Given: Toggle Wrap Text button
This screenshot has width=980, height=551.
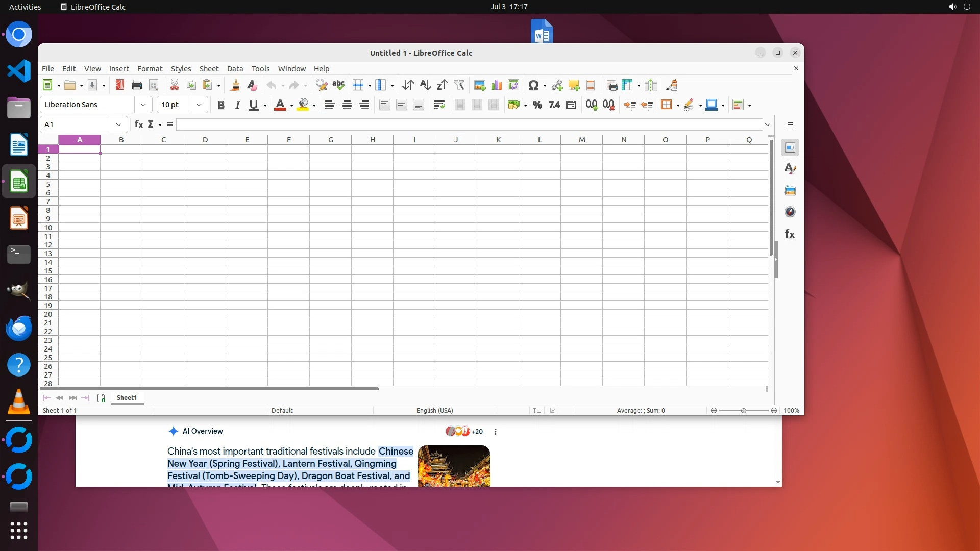Looking at the screenshot, I should pyautogui.click(x=439, y=105).
